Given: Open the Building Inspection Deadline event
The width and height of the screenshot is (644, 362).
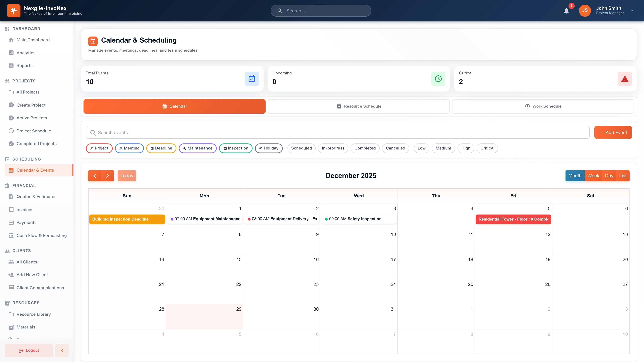Looking at the screenshot, I should point(127,219).
